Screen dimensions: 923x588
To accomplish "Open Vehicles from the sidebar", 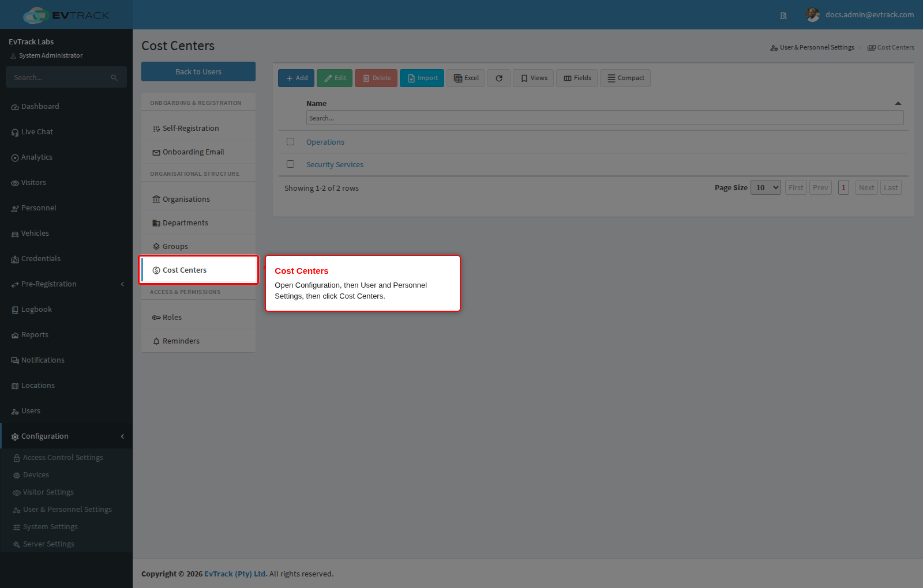I will pos(66,233).
